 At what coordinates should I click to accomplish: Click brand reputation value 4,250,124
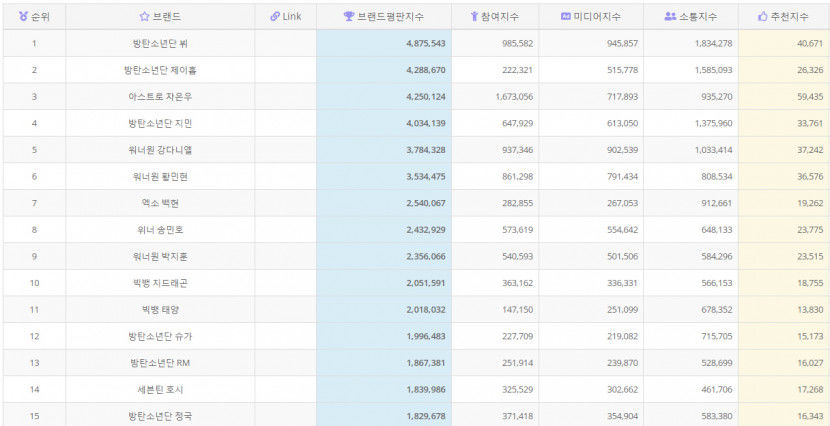tap(426, 97)
